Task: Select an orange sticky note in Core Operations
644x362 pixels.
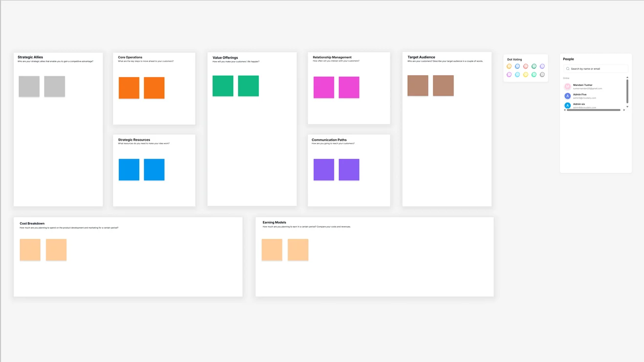Action: (129, 87)
